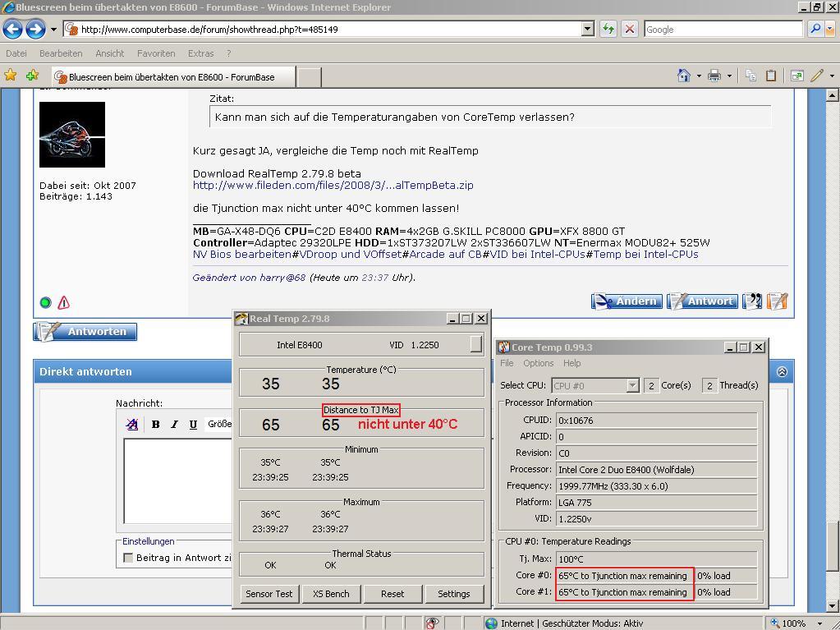This screenshot has height=630, width=840.
Task: Open the 'Temp bei Intel-CPUs' signature link
Action: pyautogui.click(x=645, y=255)
